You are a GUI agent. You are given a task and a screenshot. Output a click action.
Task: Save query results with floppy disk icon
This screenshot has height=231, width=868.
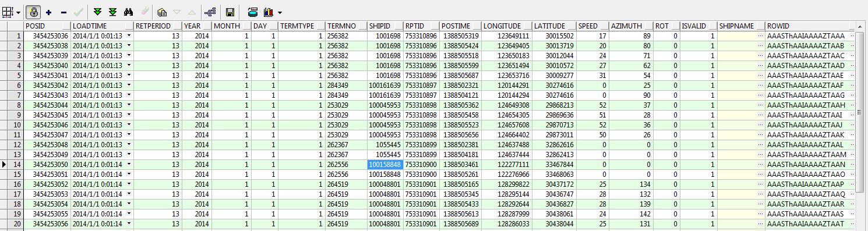pyautogui.click(x=230, y=12)
